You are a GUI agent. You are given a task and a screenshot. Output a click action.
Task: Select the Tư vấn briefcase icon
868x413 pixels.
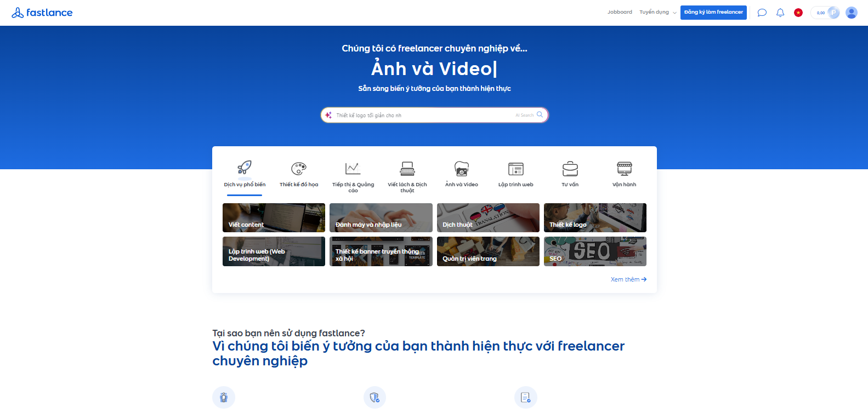point(570,168)
